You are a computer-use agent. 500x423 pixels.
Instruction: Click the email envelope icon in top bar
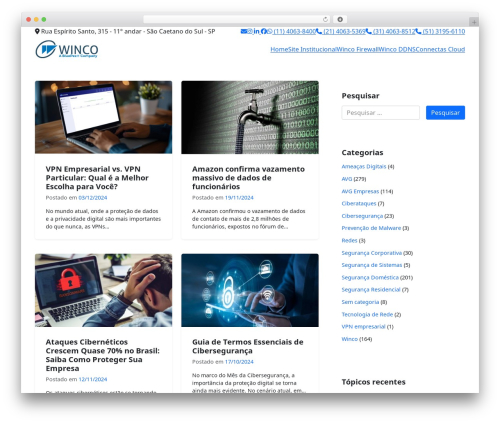[244, 31]
